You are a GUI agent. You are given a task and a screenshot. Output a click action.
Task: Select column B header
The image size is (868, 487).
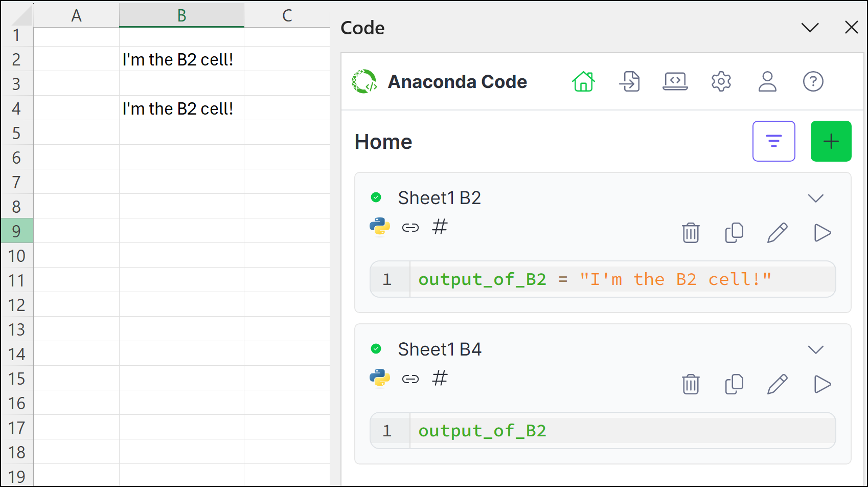181,15
